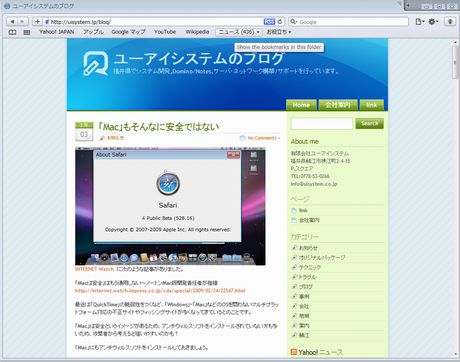Focus the blog sidebar search box
The height and width of the screenshot is (362, 460).
pos(322,124)
